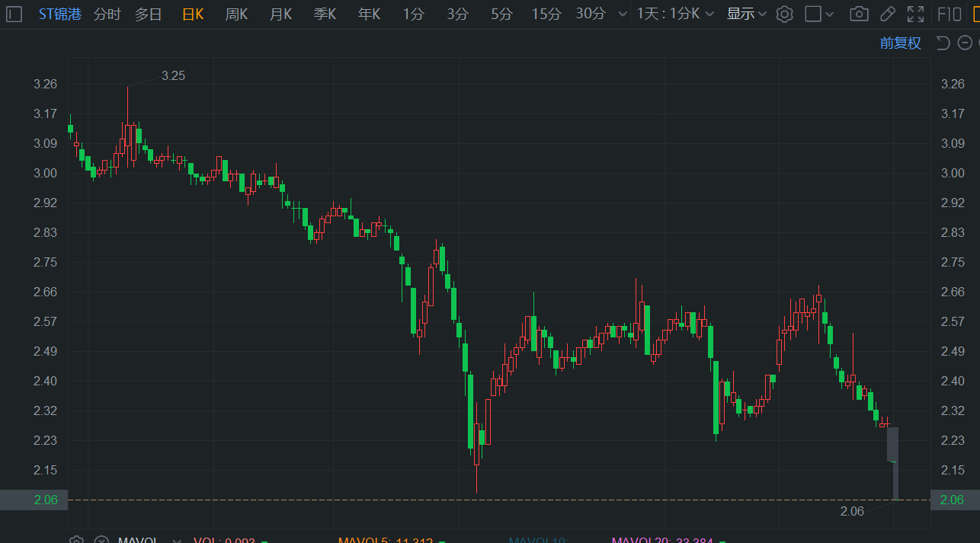
Task: Toggle 前复权 price adjustment mode
Action: 901,43
